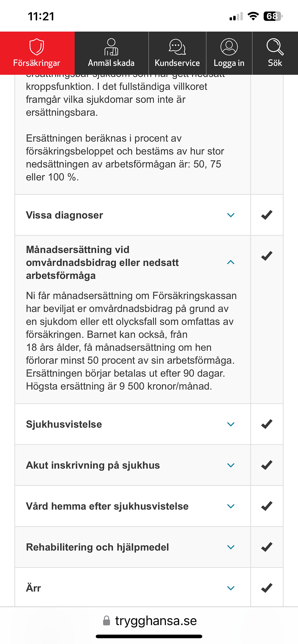Image resolution: width=298 pixels, height=644 pixels.
Task: Tap the Logga in profile icon
Action: pyautogui.click(x=229, y=47)
